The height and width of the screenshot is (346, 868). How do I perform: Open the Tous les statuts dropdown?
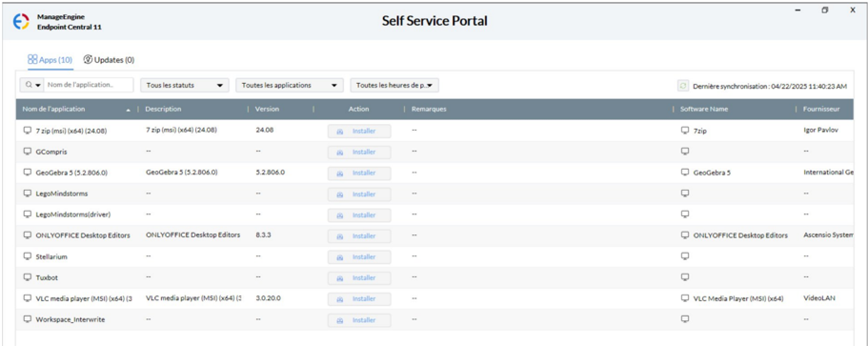pos(184,85)
